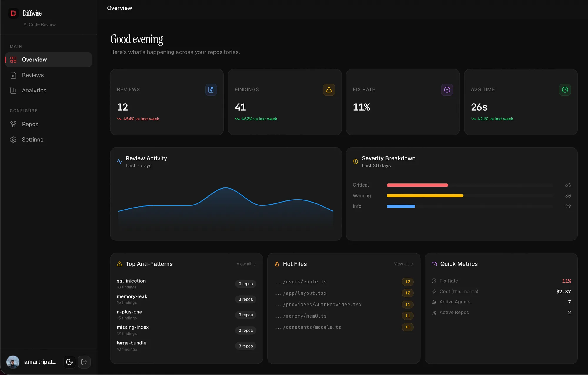
Task: Click the Top Anti-Patterns warning icon
Action: click(x=119, y=264)
